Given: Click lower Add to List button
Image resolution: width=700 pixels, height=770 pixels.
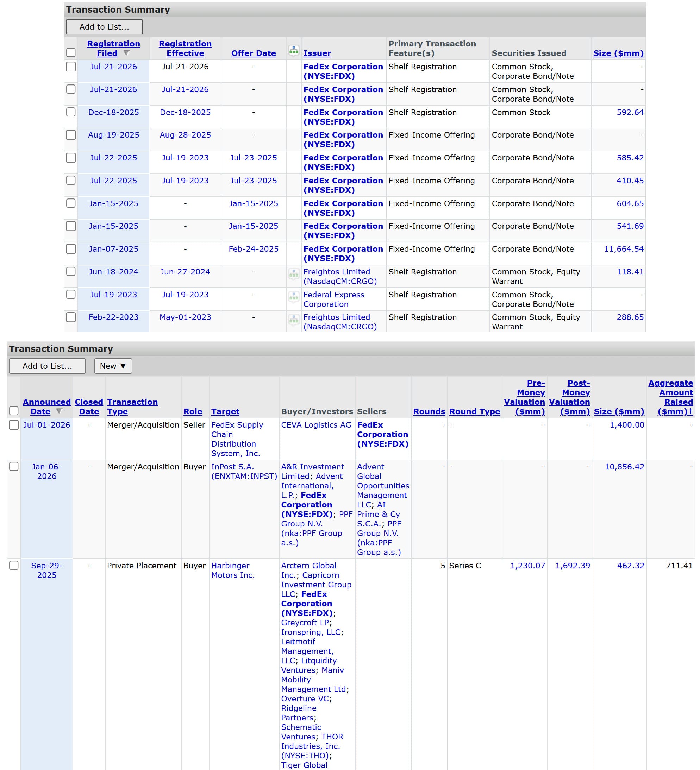Looking at the screenshot, I should [x=48, y=366].
